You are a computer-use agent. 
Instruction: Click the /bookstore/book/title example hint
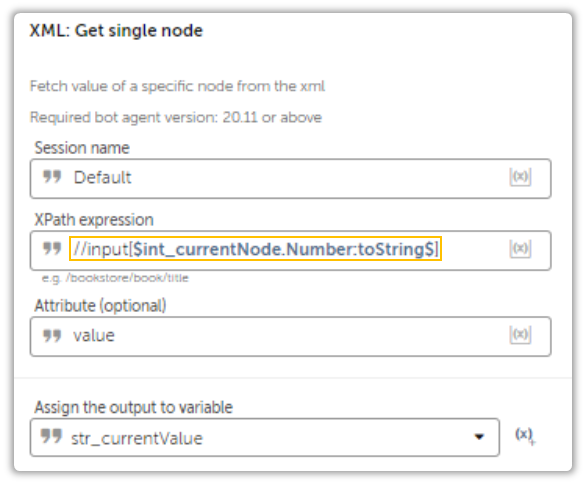[x=115, y=278]
